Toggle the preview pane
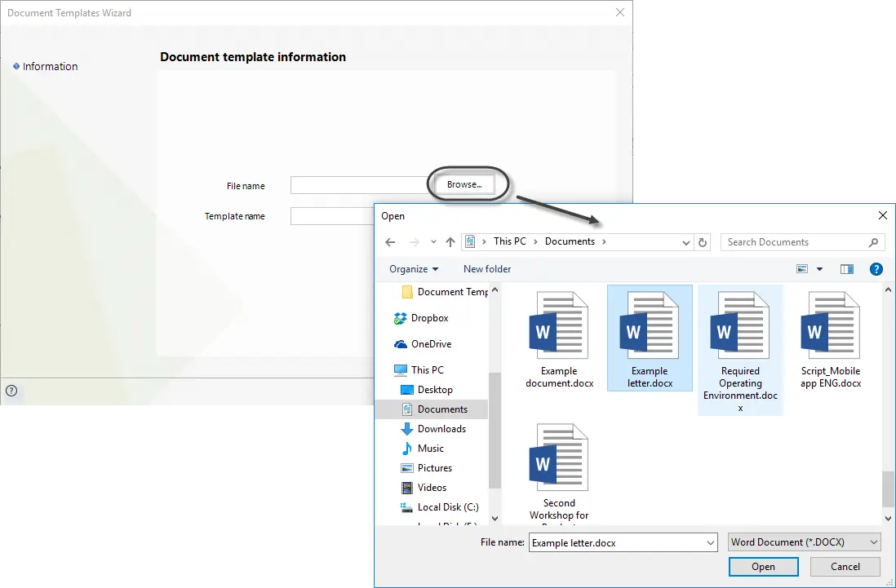 tap(847, 269)
